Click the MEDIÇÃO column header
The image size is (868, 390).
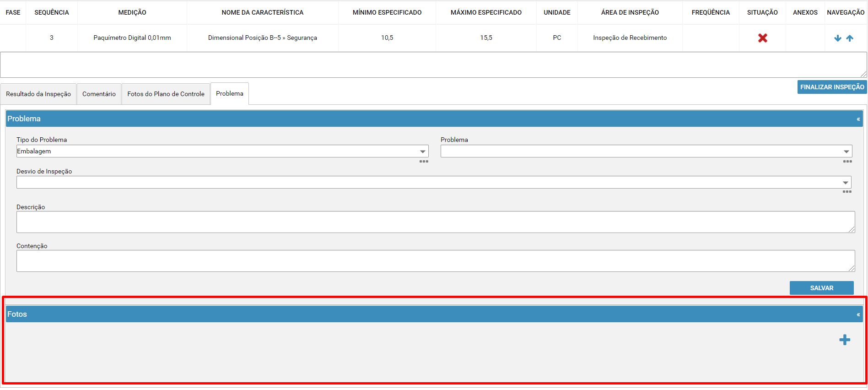(132, 12)
